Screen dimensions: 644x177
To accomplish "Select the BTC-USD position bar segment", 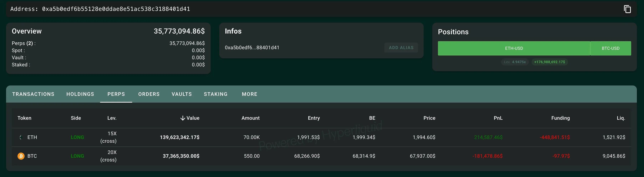I will tap(610, 48).
